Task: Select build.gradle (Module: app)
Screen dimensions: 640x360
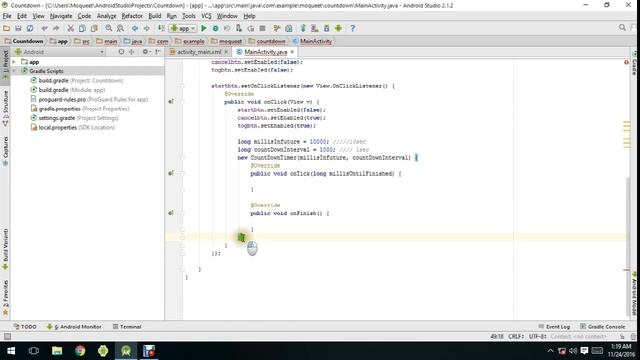Action: click(x=68, y=90)
